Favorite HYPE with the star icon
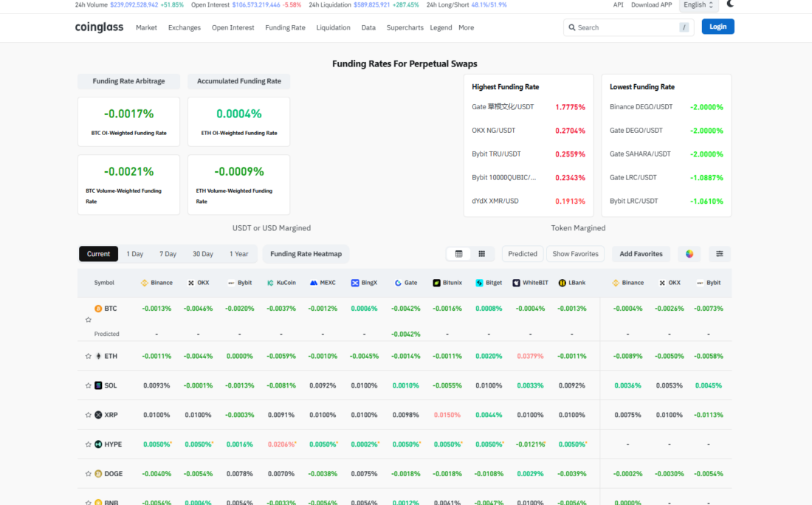The image size is (812, 505). tap(88, 444)
